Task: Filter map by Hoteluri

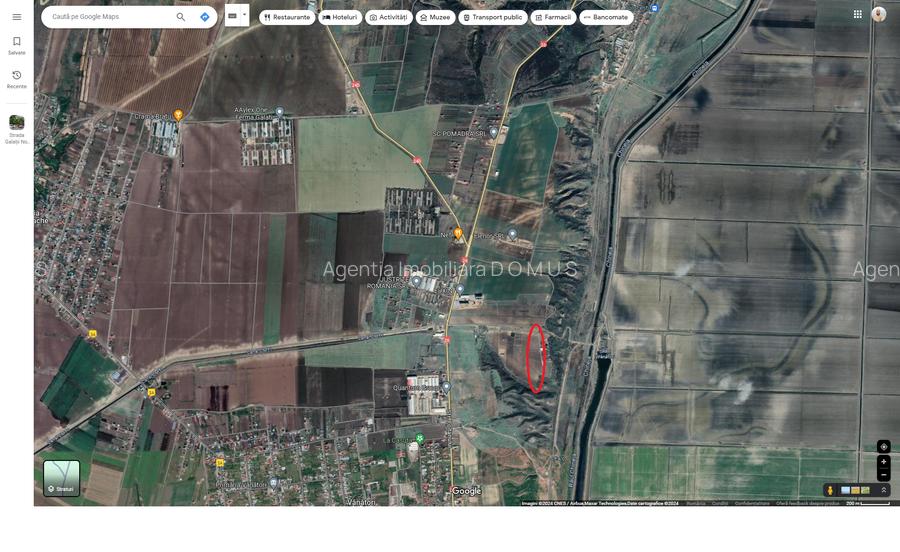Action: [340, 17]
